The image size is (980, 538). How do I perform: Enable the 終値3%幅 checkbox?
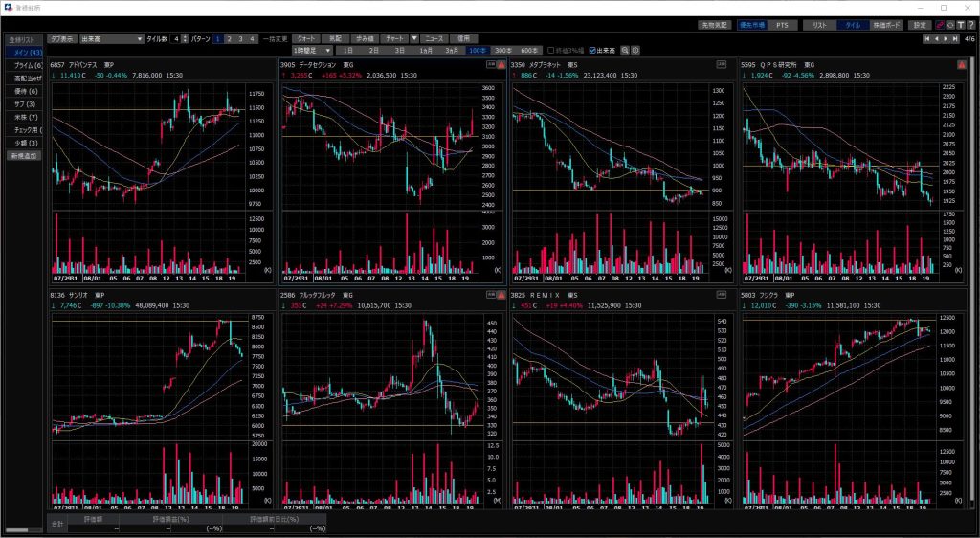[x=550, y=50]
